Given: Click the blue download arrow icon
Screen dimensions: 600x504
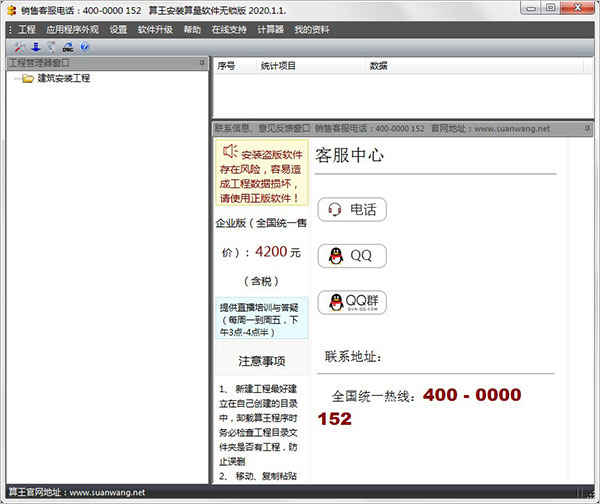Looking at the screenshot, I should [36, 47].
